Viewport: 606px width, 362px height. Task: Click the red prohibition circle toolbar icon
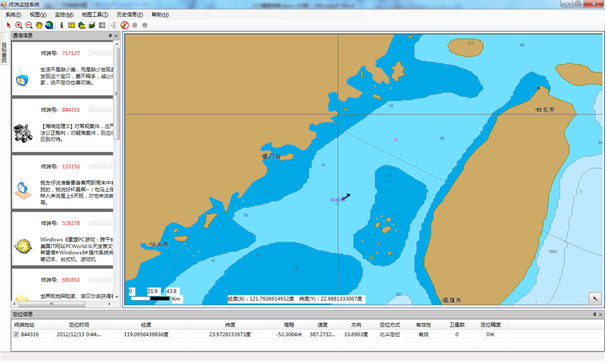pos(124,25)
